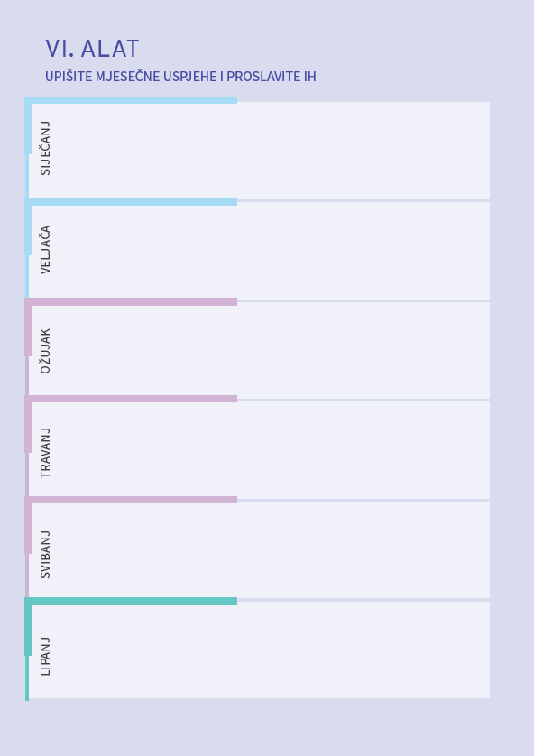The image size is (534, 756).
Task: Select the subtitle UPIŠITE MJESEČNE USPJEHE text
Action: coord(131,77)
